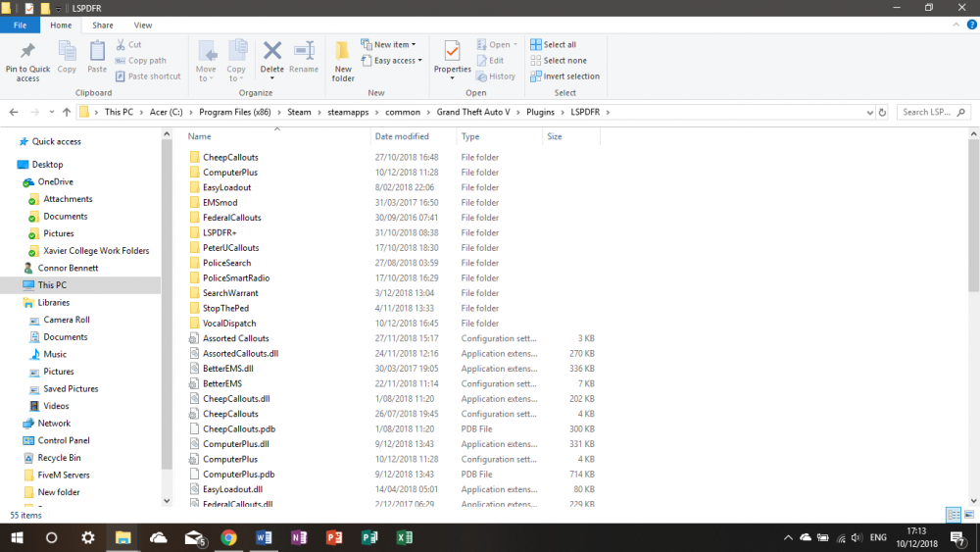This screenshot has width=980, height=552.
Task: Open Microsoft Word from taskbar
Action: (x=264, y=537)
